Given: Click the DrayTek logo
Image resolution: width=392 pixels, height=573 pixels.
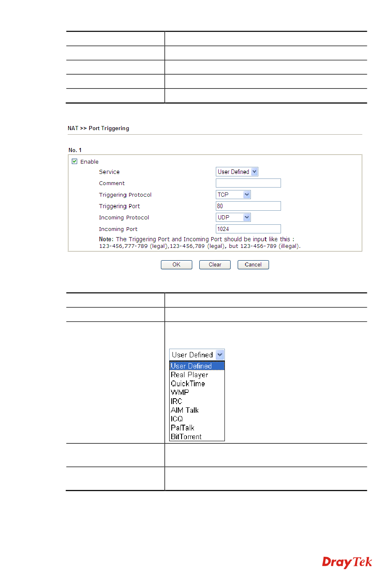Looking at the screenshot, I should point(347,562).
